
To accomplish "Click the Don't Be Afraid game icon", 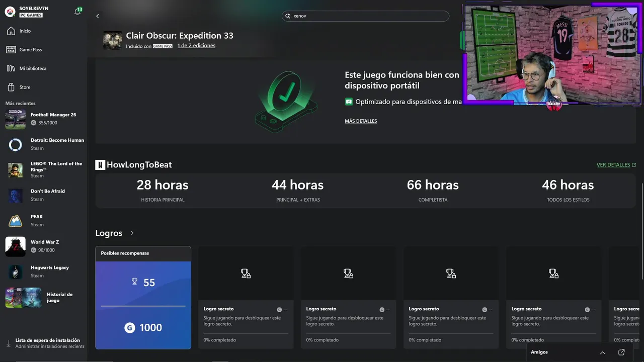I will (15, 196).
